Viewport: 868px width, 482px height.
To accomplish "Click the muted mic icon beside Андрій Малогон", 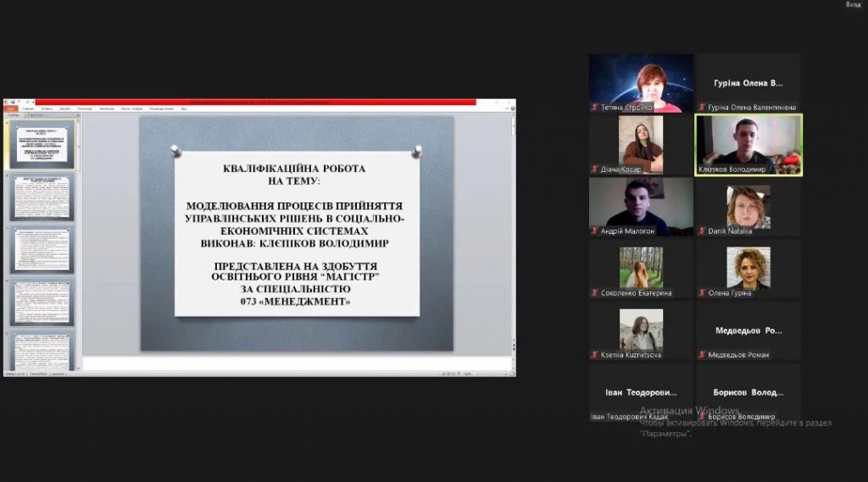I will click(x=595, y=230).
